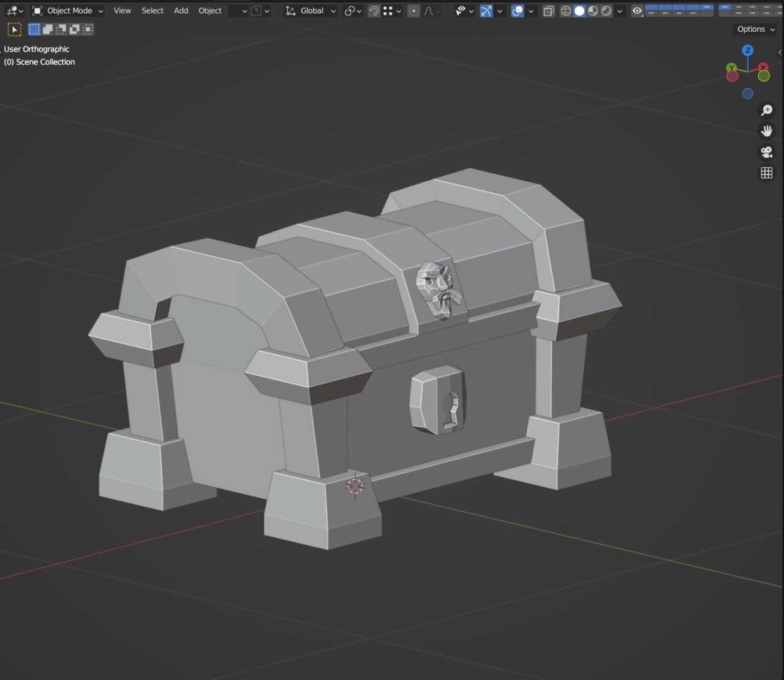Open the Add menu
The image size is (784, 680).
pos(180,10)
